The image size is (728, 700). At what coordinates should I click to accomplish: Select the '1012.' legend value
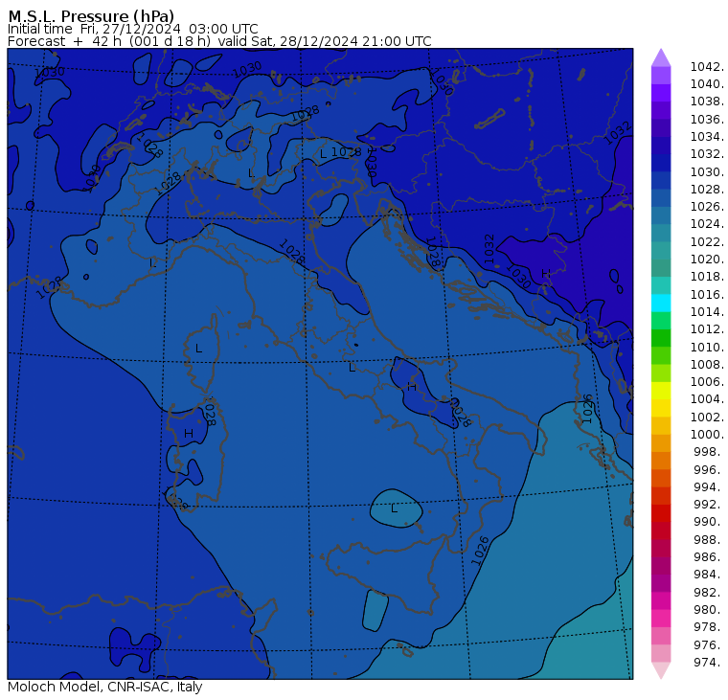(x=707, y=329)
